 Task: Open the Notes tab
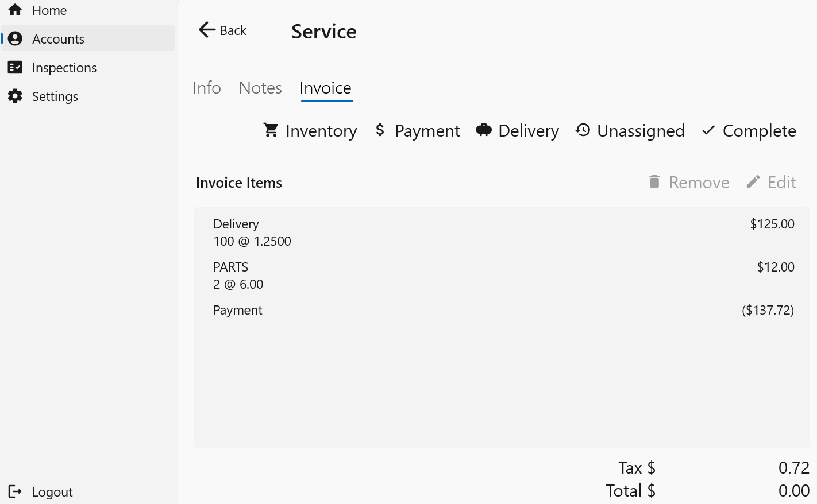pos(260,88)
